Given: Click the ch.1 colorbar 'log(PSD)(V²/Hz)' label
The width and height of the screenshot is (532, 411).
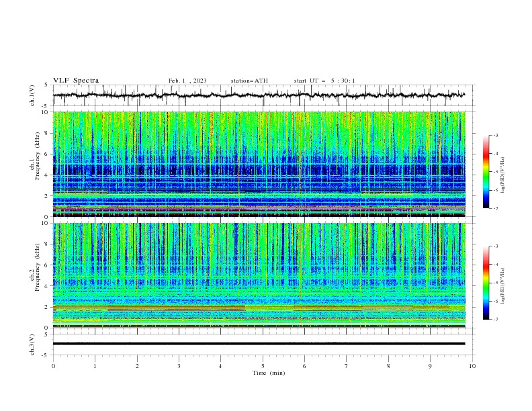Looking at the screenshot, I should click(x=502, y=175).
